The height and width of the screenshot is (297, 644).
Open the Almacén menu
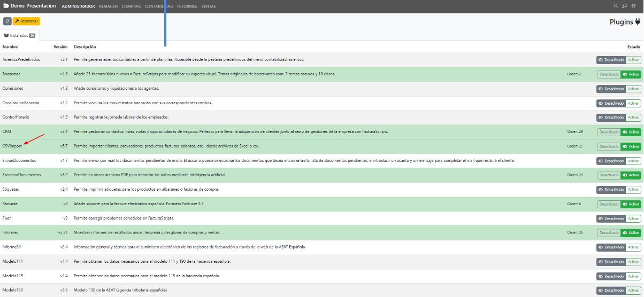coord(109,6)
